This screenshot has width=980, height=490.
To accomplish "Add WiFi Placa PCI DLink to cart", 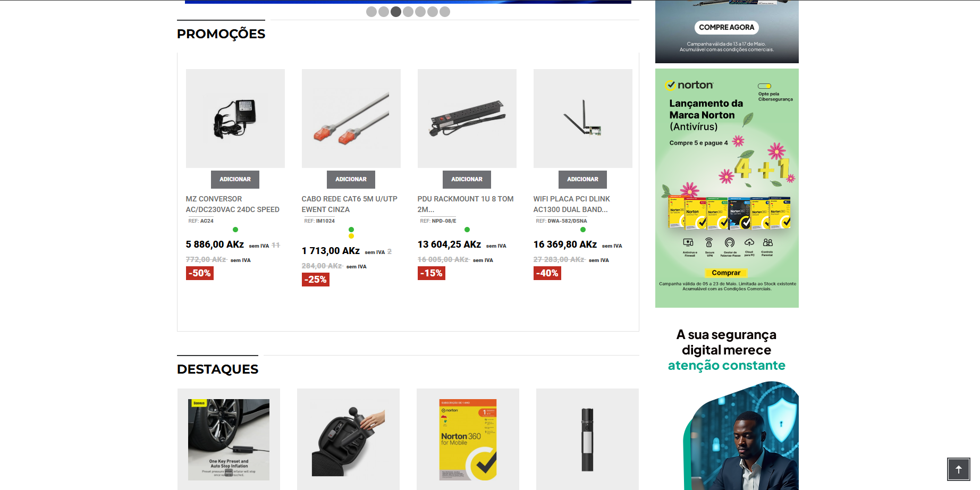I will (x=582, y=180).
